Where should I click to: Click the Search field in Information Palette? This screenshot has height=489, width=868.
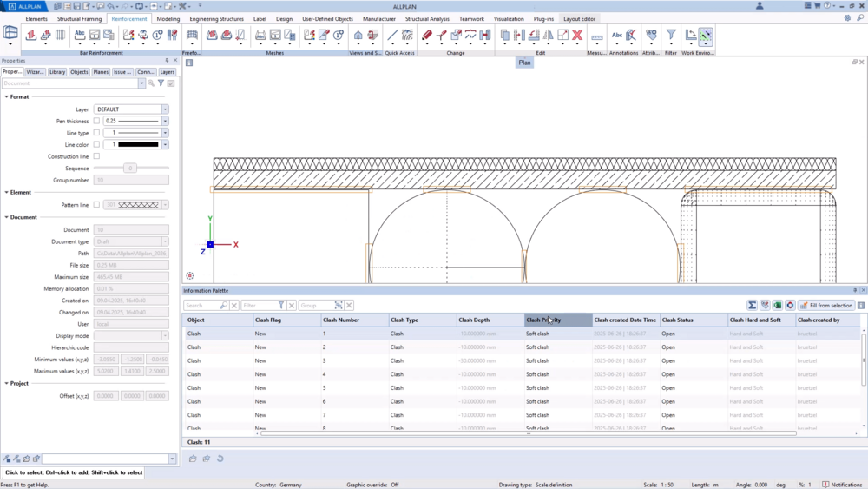click(x=201, y=306)
